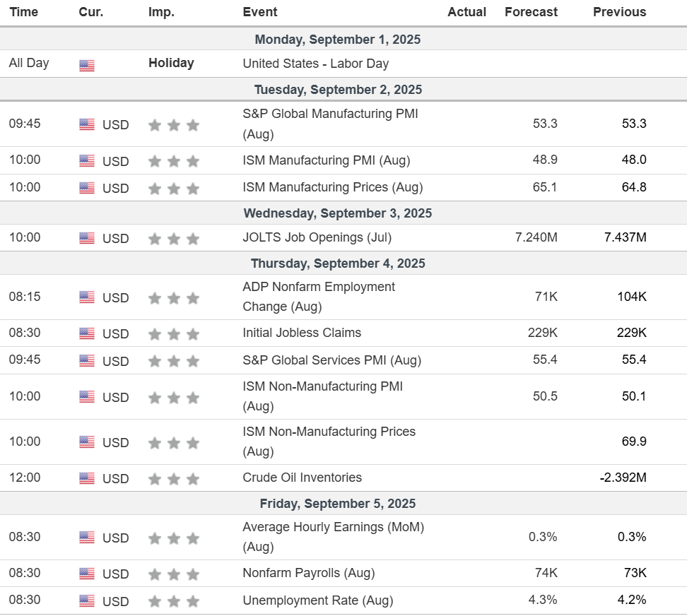Click importance stars for S&P Global Services PMI
This screenshot has width=687, height=616.
[x=174, y=361]
